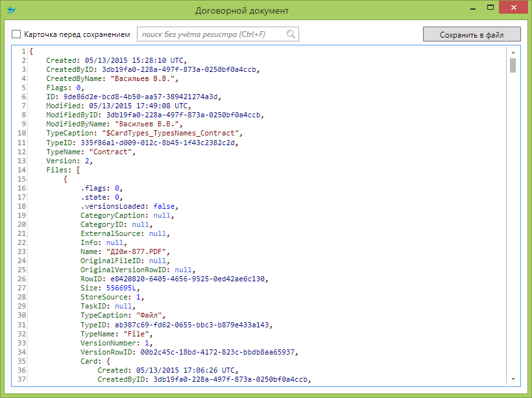Click line number 1 in the gutter

click(23, 52)
